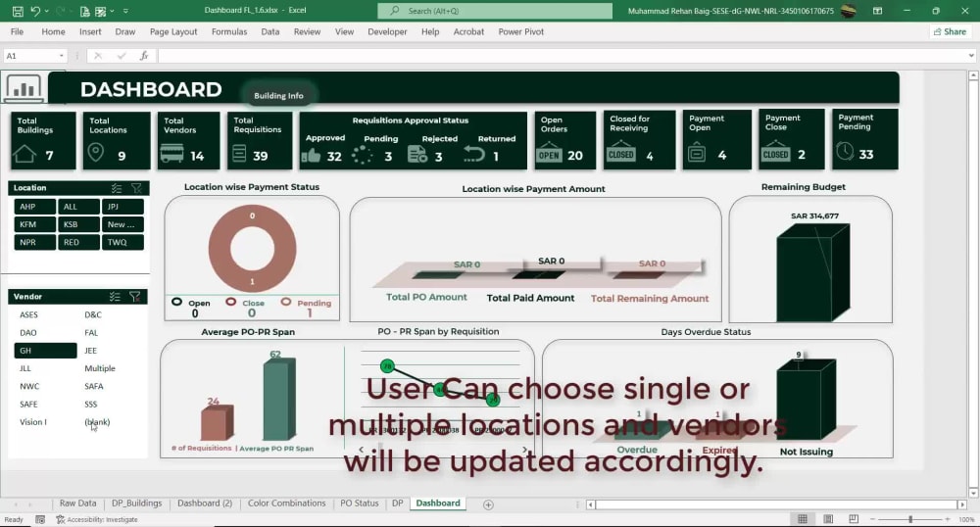Click the document icon in Total Requisitions

[x=239, y=153]
